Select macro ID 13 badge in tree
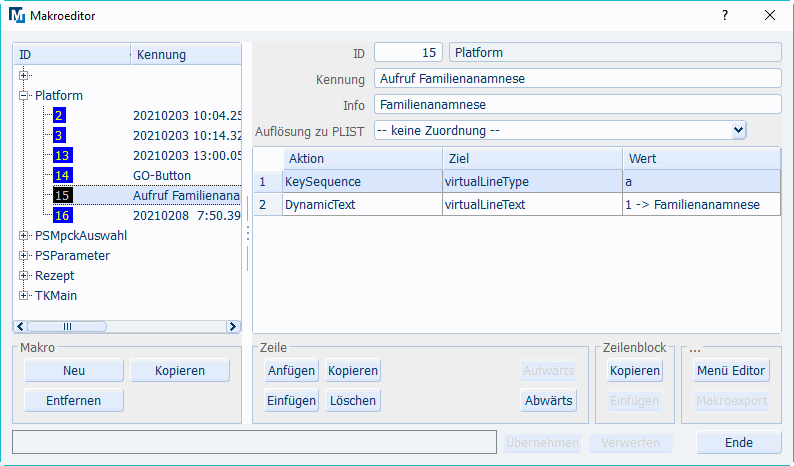The height and width of the screenshot is (466, 794). click(x=62, y=156)
